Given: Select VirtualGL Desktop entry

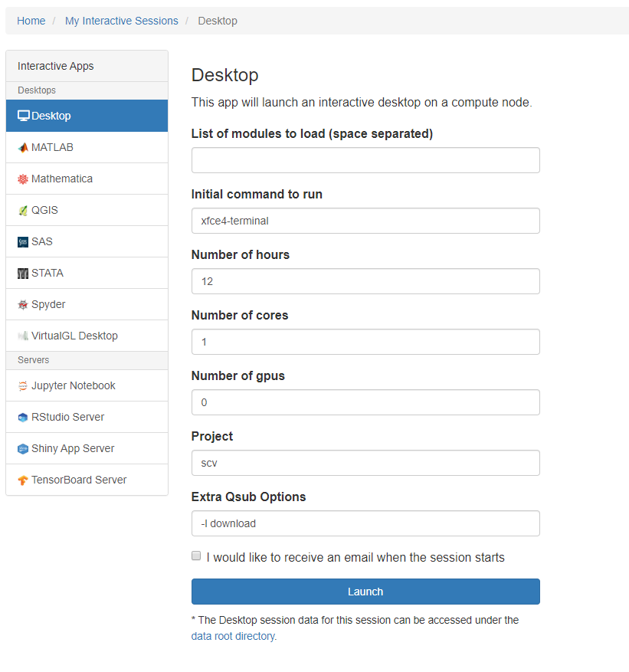Looking at the screenshot, I should 87,336.
